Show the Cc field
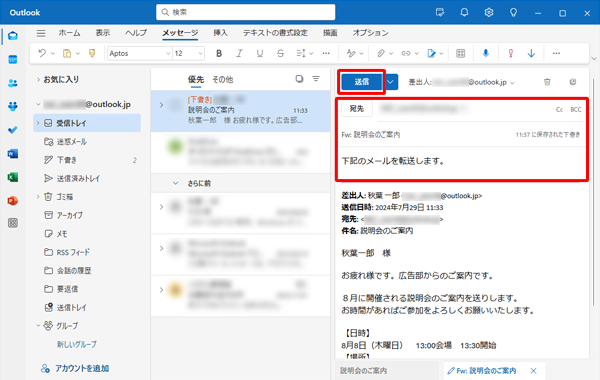The height and width of the screenshot is (380, 600). 559,109
